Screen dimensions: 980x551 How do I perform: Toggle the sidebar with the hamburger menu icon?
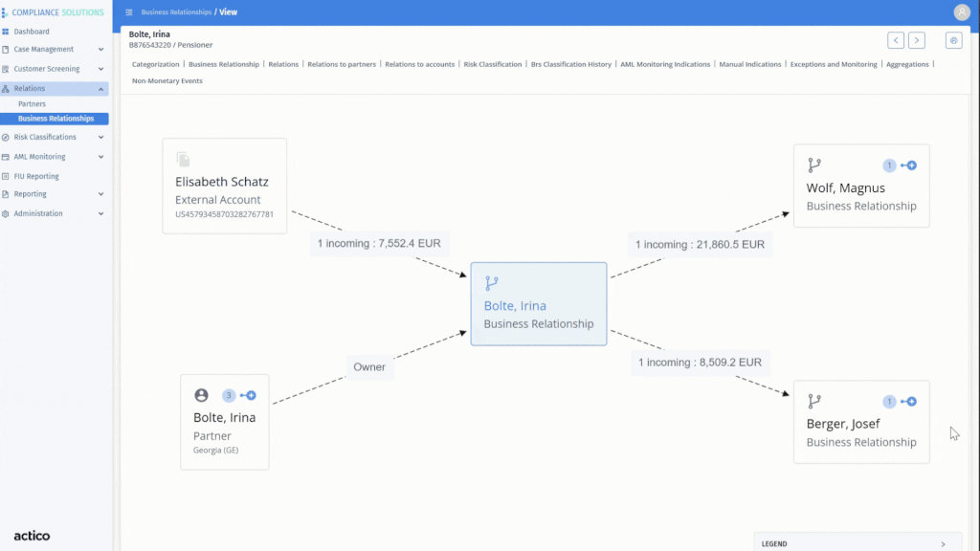pos(129,12)
